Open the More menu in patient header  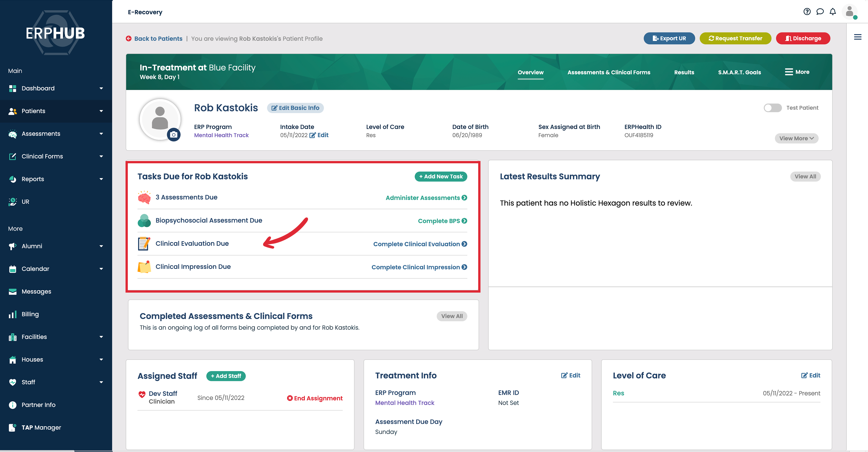tap(797, 72)
